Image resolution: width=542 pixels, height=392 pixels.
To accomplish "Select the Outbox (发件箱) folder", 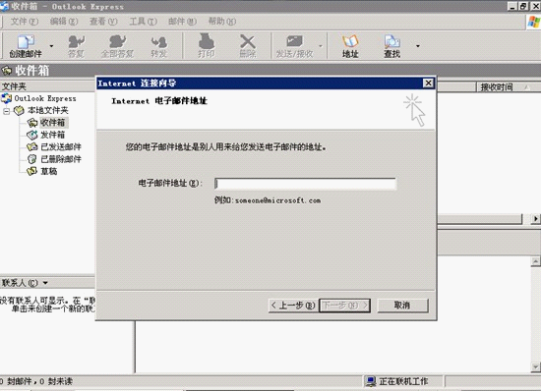I will [52, 135].
